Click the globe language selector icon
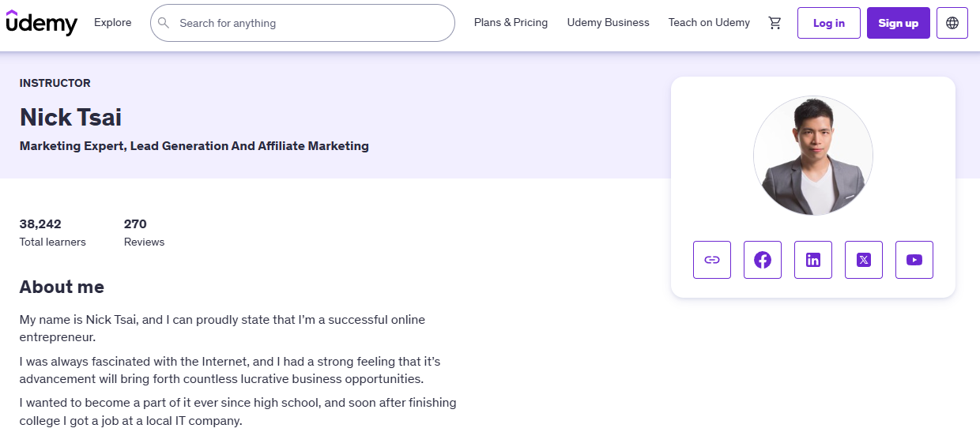Image resolution: width=980 pixels, height=432 pixels. click(952, 23)
